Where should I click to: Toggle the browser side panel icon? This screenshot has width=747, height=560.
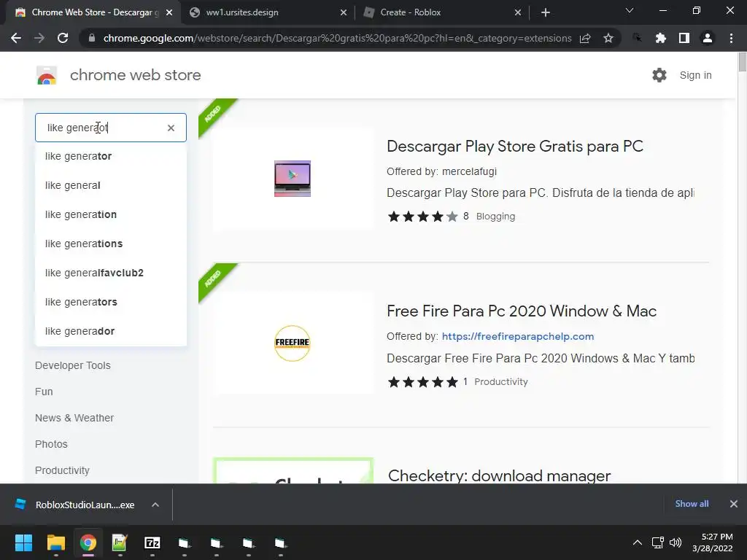684,38
